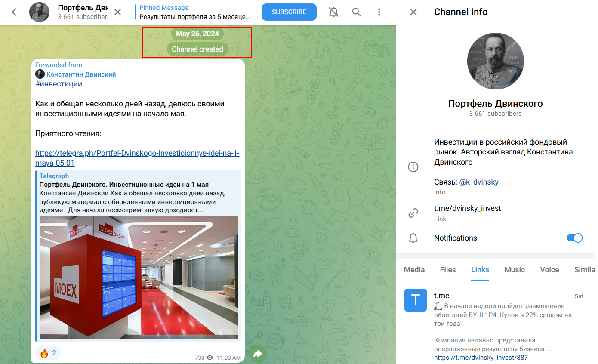Open the channel avatar in the header
This screenshot has width=598, height=364.
coord(39,12)
